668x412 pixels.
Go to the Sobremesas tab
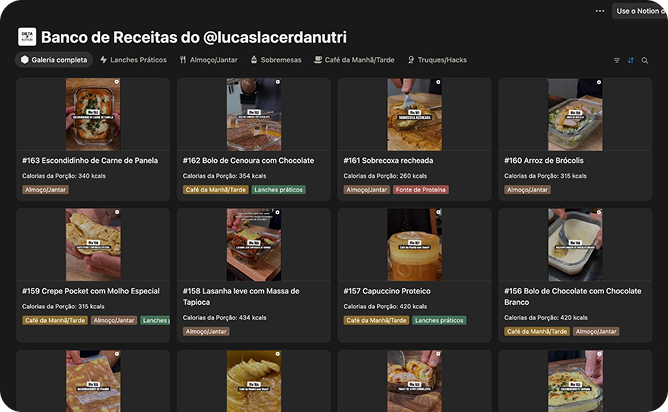click(276, 60)
